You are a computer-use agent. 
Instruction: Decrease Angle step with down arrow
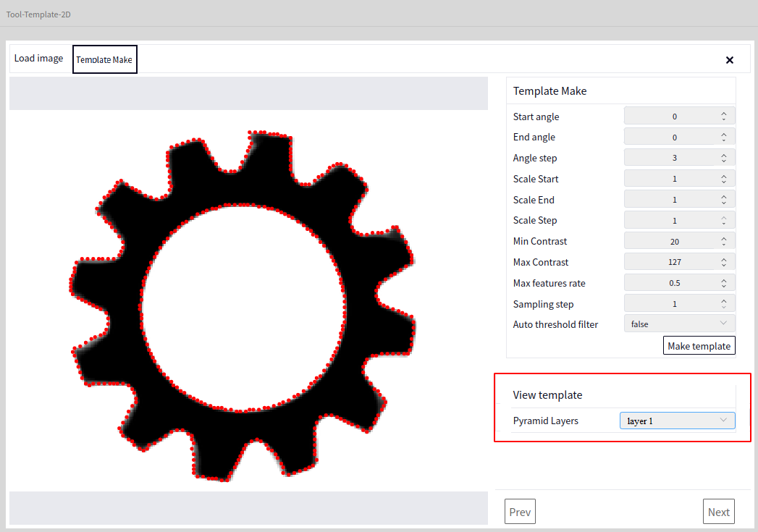[724, 161]
